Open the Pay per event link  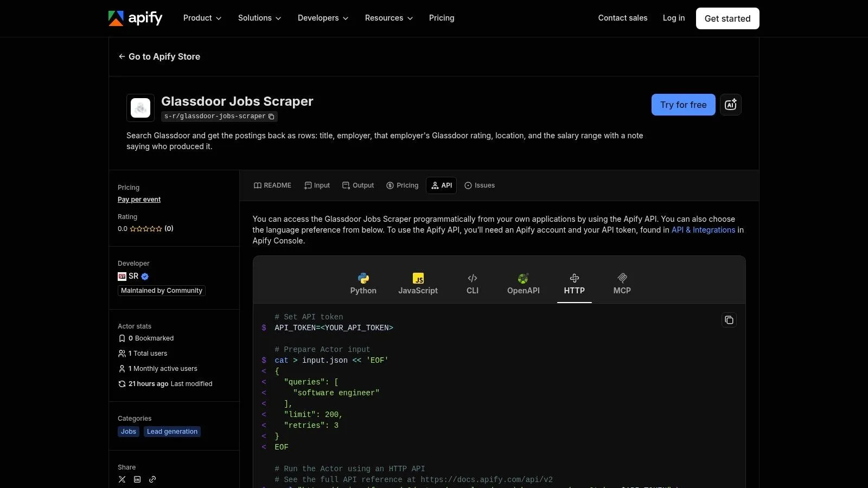[x=139, y=200]
